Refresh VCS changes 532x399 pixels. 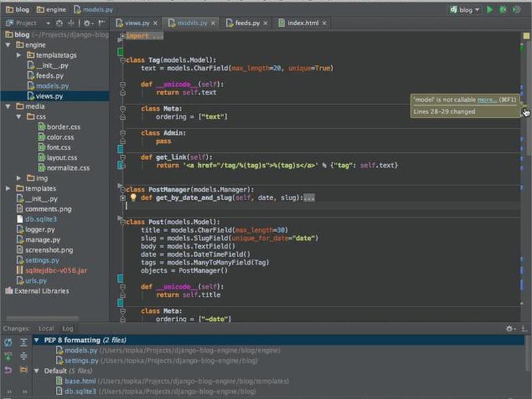click(8, 342)
